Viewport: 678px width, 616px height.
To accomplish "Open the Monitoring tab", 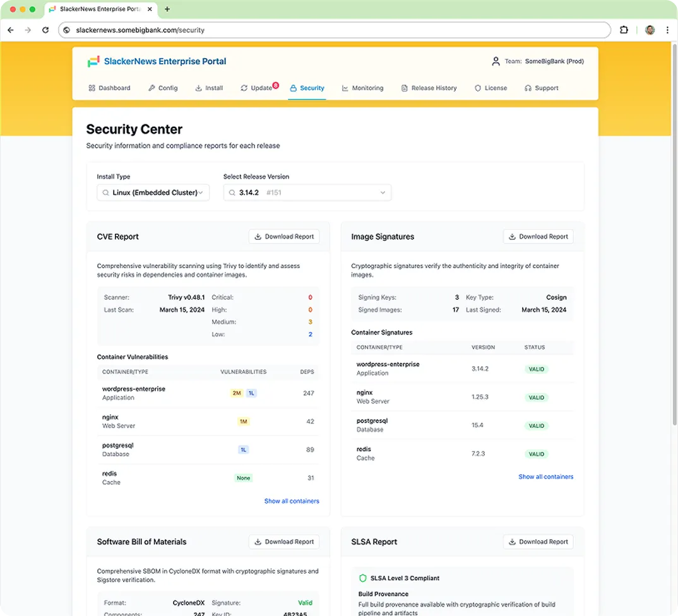I will pos(363,88).
